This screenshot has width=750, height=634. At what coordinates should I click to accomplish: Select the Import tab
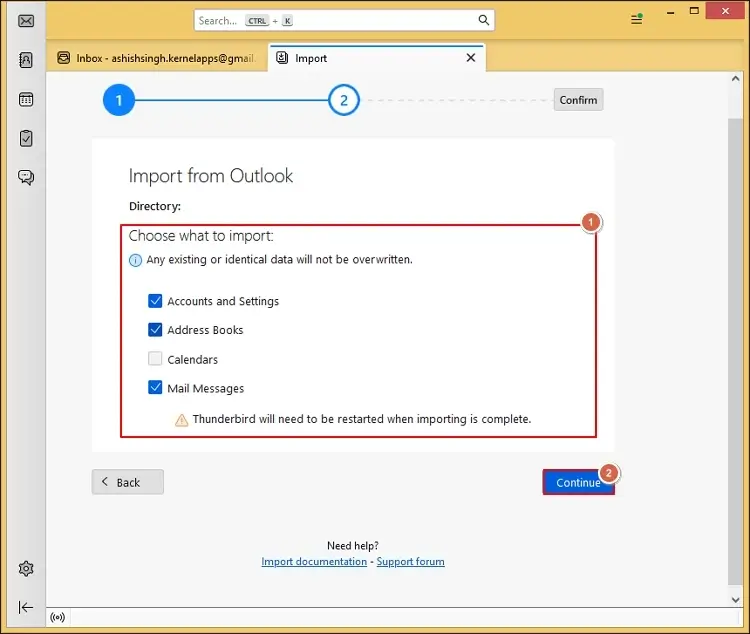click(x=377, y=58)
